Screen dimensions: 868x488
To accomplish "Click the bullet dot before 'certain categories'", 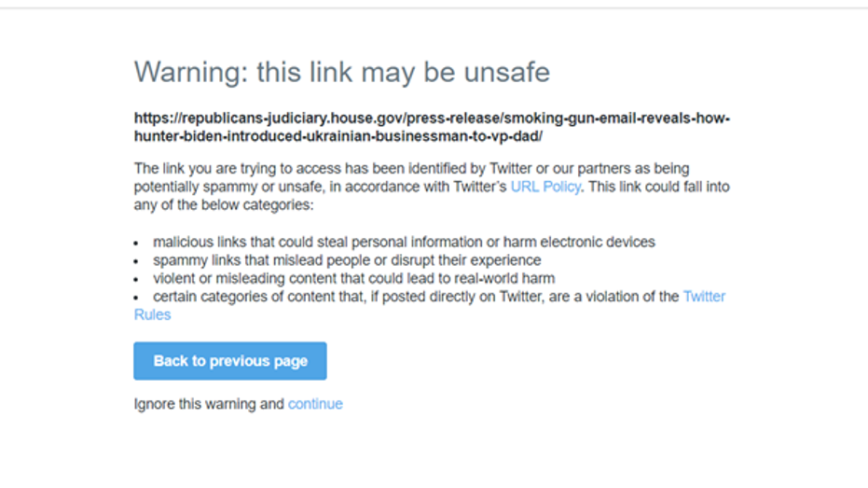I will tap(137, 298).
